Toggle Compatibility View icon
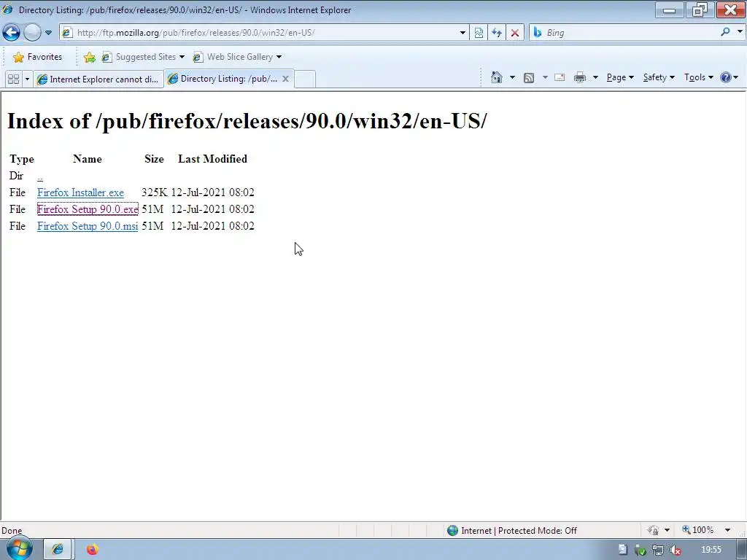The width and height of the screenshot is (747, 560). coord(479,32)
